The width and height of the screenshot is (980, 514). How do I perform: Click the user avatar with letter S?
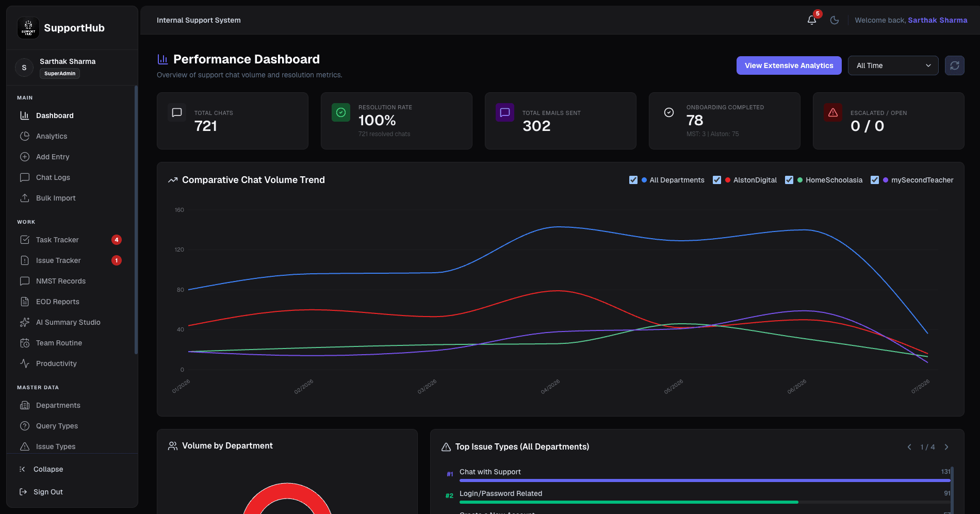pyautogui.click(x=24, y=68)
